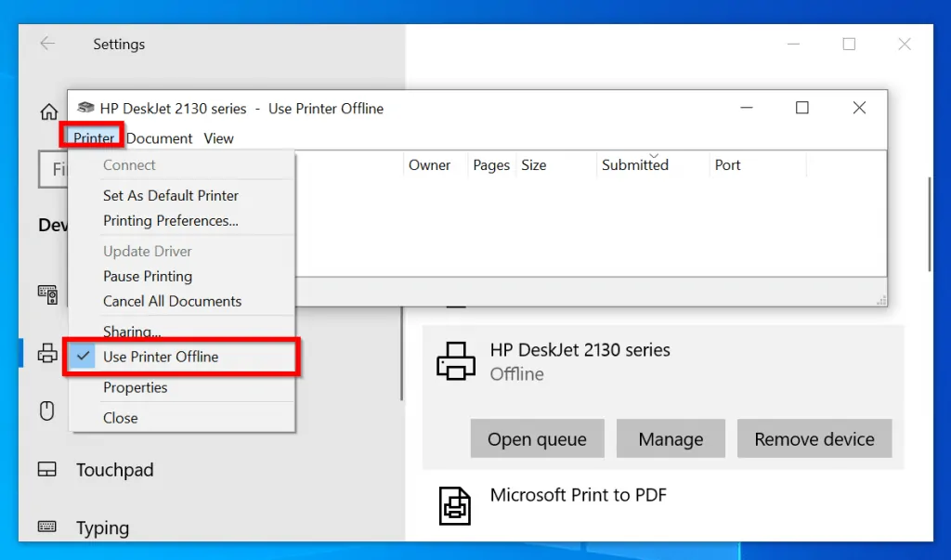951x560 pixels.
Task: Choose Cancel All Documents
Action: [172, 302]
